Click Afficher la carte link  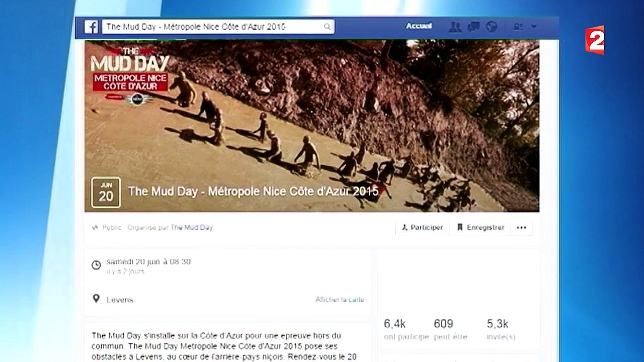click(x=340, y=300)
